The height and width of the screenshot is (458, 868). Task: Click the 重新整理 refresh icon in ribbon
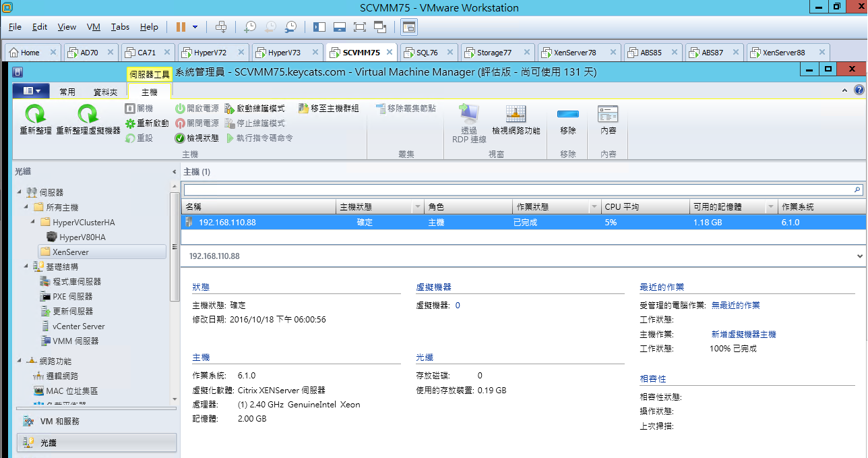click(35, 115)
